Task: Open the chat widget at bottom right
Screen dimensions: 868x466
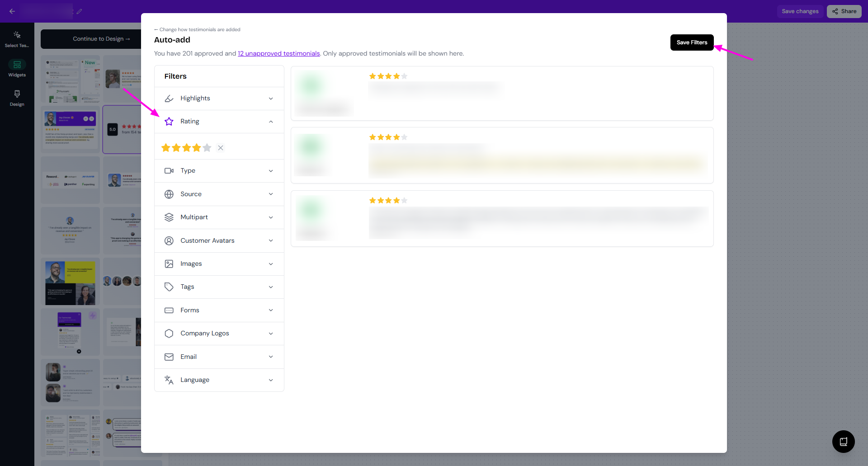Action: point(843,442)
